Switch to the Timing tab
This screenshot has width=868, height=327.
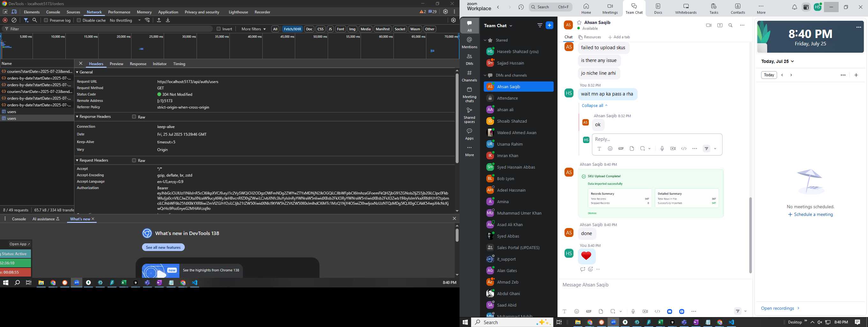pos(179,64)
